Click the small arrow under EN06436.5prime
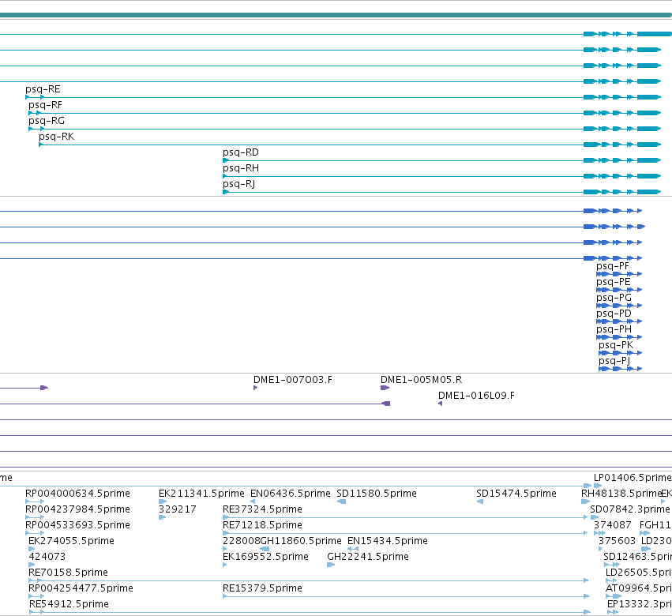 [253, 501]
